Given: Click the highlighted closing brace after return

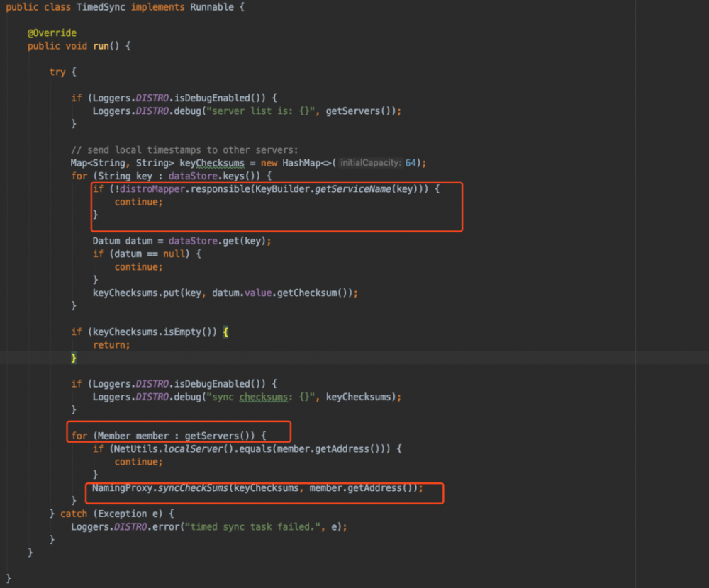Looking at the screenshot, I should (x=74, y=358).
